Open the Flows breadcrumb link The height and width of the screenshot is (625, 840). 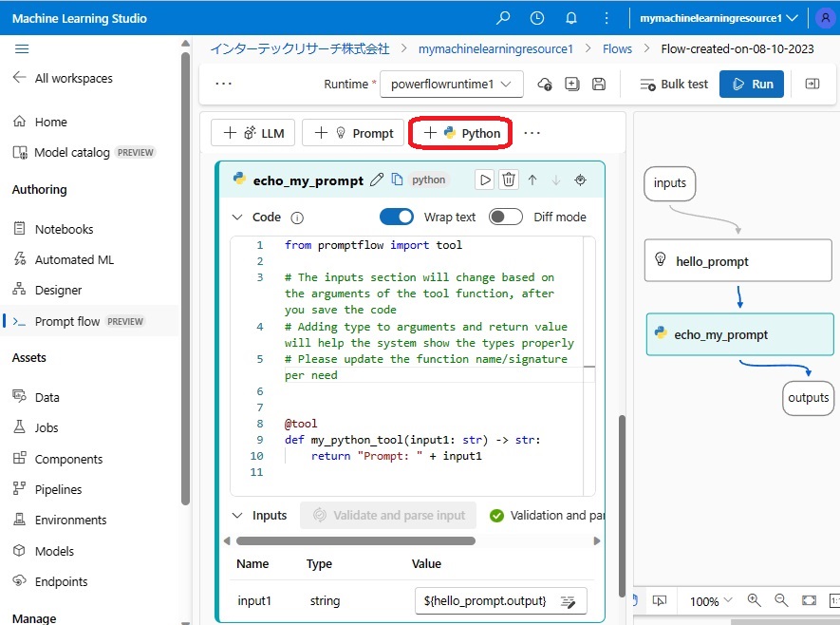tap(617, 49)
